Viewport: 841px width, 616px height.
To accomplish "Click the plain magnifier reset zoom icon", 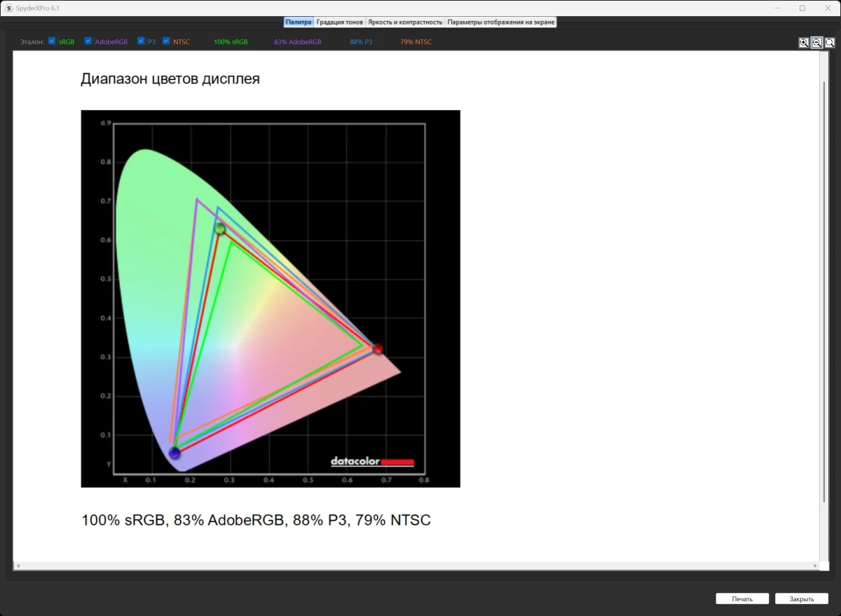I will (830, 43).
